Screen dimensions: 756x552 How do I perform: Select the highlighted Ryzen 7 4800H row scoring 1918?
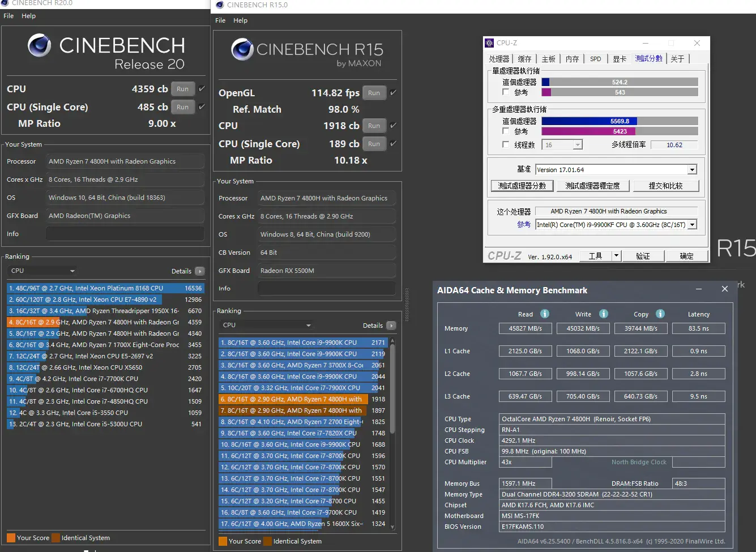(303, 399)
